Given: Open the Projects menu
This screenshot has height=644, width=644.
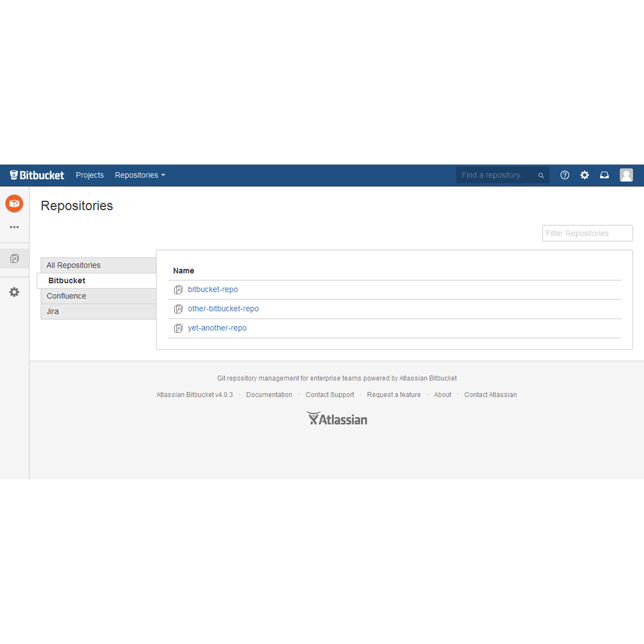Looking at the screenshot, I should [x=90, y=175].
